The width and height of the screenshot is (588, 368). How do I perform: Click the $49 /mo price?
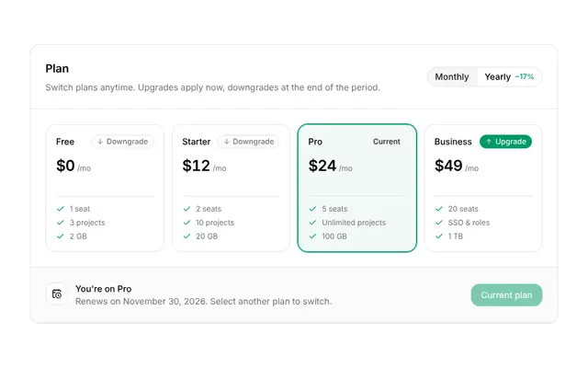click(x=457, y=166)
